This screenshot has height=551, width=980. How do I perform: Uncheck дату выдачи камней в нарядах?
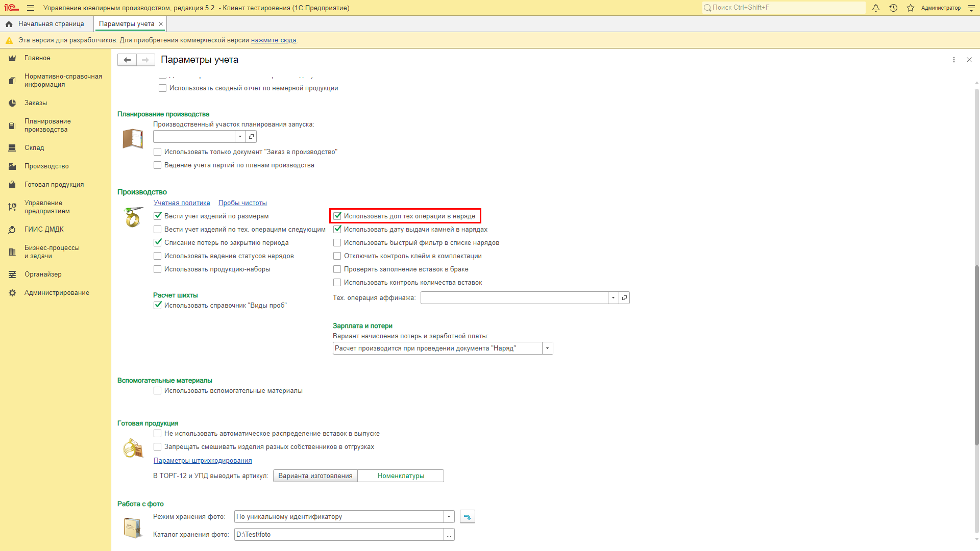click(337, 230)
